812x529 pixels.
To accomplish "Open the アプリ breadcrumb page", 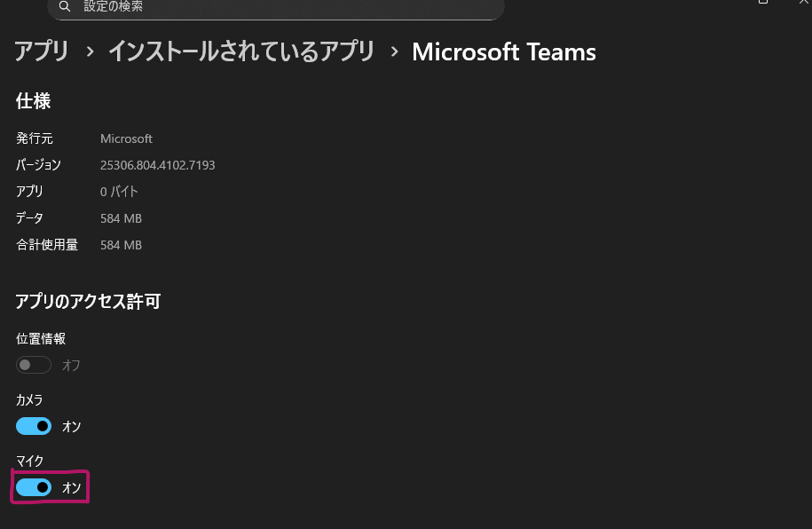I will point(41,51).
